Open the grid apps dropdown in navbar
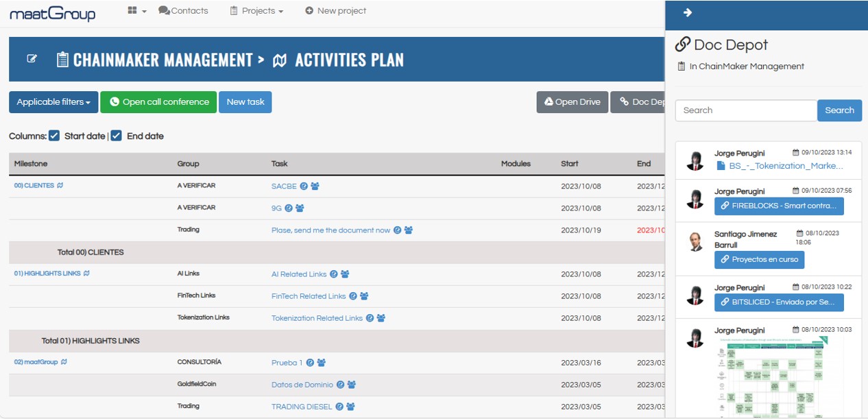This screenshot has height=419, width=868. (137, 11)
